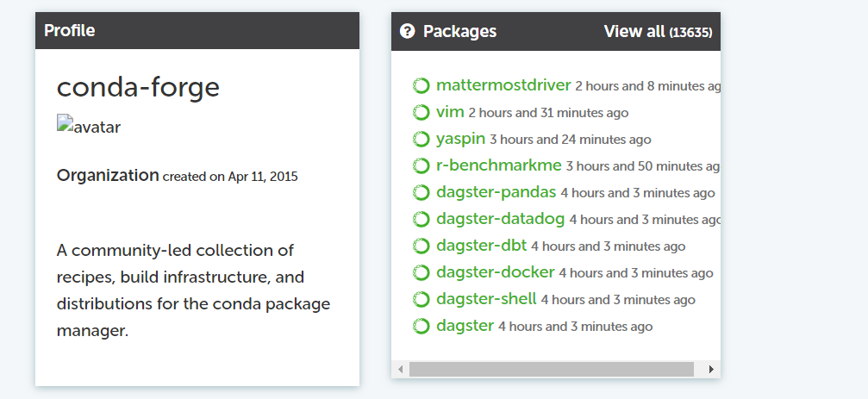Click the package icon next to mattermostdriver
The image size is (868, 399).
click(x=421, y=85)
